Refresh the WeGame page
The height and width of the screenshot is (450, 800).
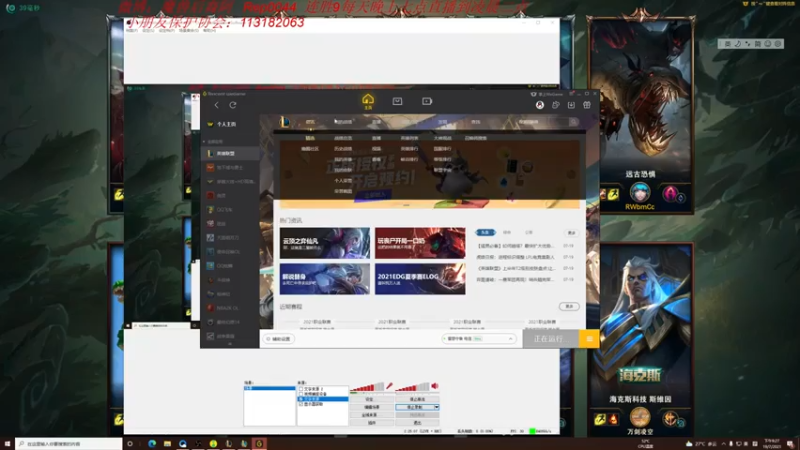coord(233,105)
